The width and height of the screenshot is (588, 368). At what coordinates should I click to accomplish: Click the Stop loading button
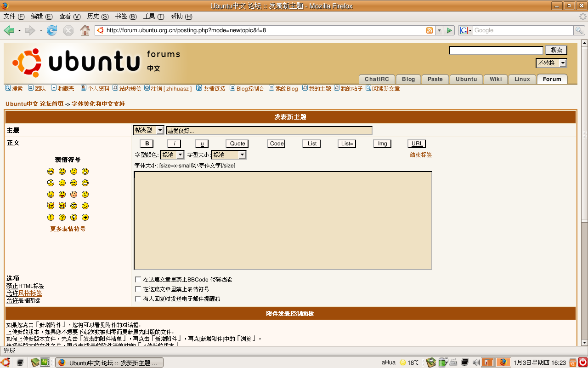click(68, 30)
